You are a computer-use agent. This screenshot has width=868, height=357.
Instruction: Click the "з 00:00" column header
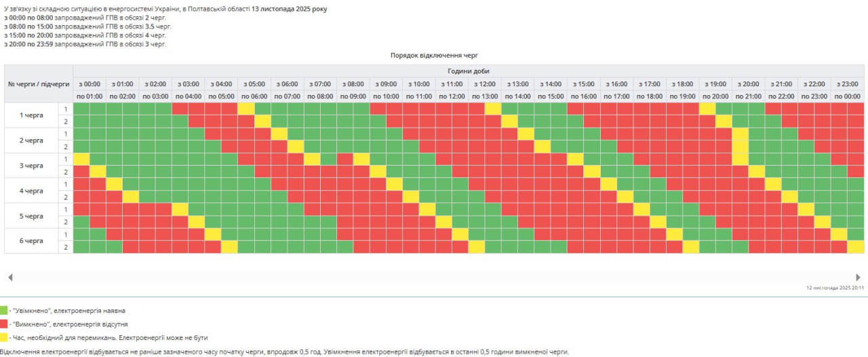click(x=90, y=84)
